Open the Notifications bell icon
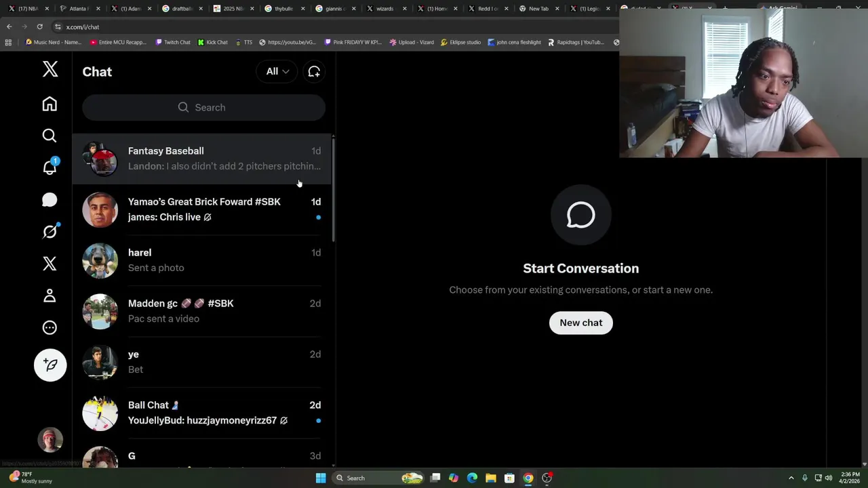This screenshot has width=868, height=488. [x=50, y=167]
